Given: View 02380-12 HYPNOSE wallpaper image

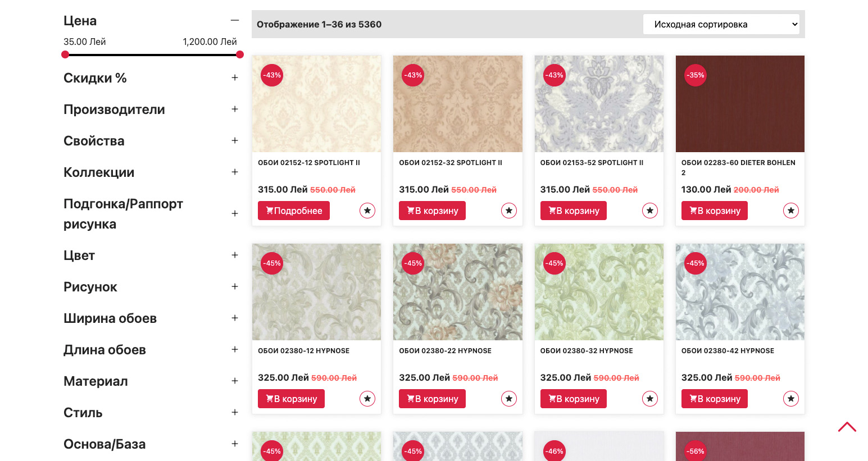Looking at the screenshot, I should (x=317, y=292).
